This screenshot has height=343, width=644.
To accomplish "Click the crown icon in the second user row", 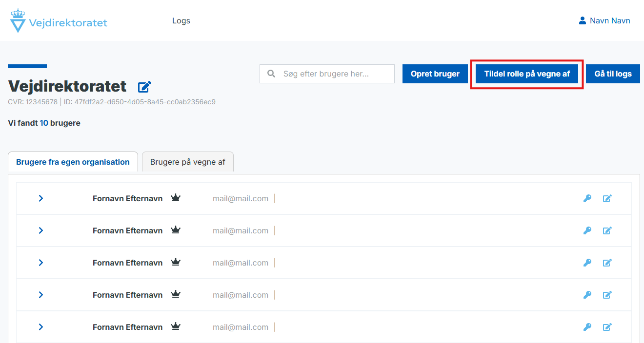I will click(x=176, y=230).
